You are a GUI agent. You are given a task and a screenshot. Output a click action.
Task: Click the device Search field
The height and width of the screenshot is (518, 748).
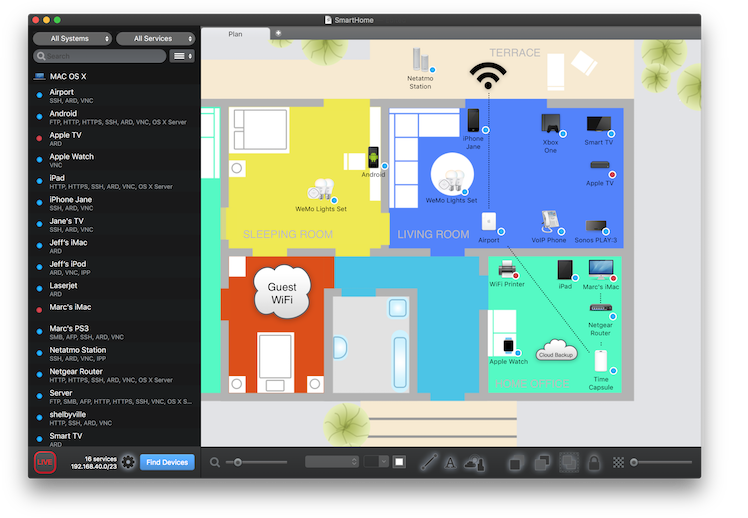tap(100, 56)
